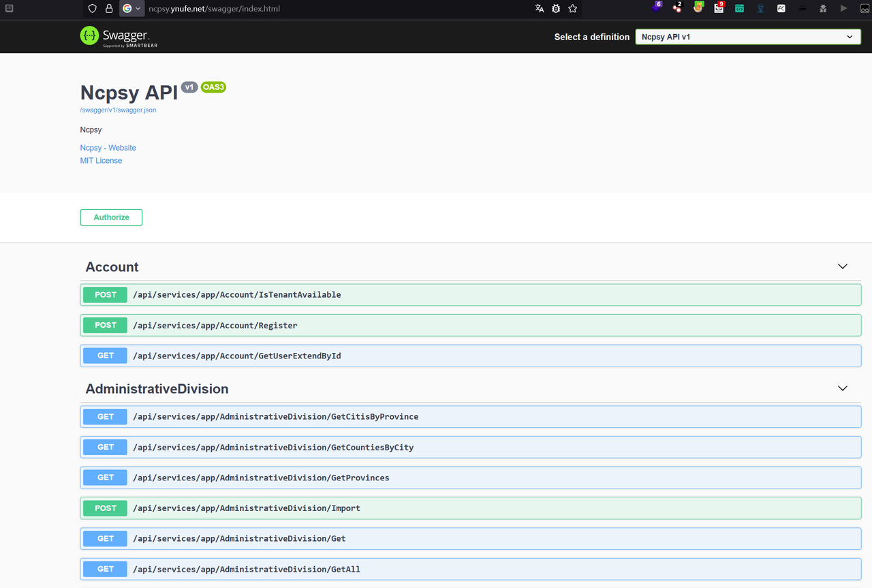The height and width of the screenshot is (588, 872).
Task: Click the translate page icon in address bar
Action: click(540, 9)
